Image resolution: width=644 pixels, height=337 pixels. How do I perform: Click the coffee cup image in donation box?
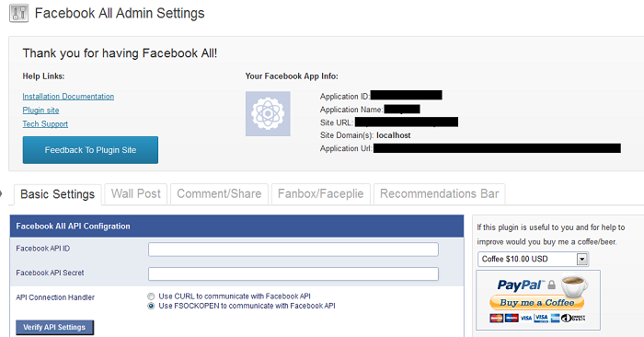[574, 286]
